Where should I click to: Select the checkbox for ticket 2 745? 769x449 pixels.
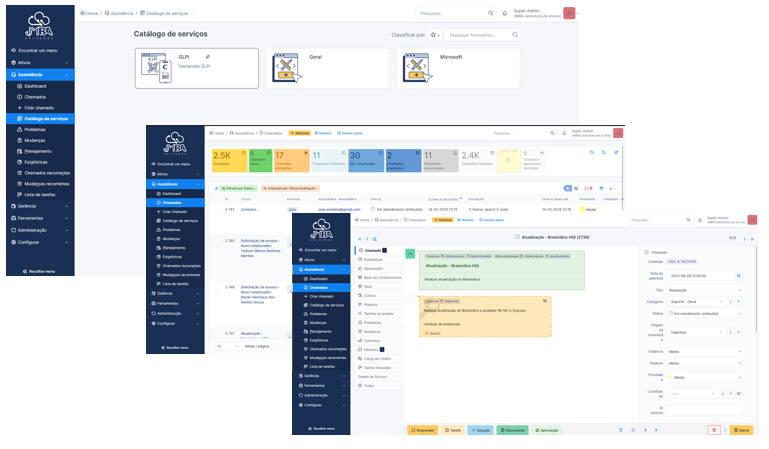pos(217,241)
